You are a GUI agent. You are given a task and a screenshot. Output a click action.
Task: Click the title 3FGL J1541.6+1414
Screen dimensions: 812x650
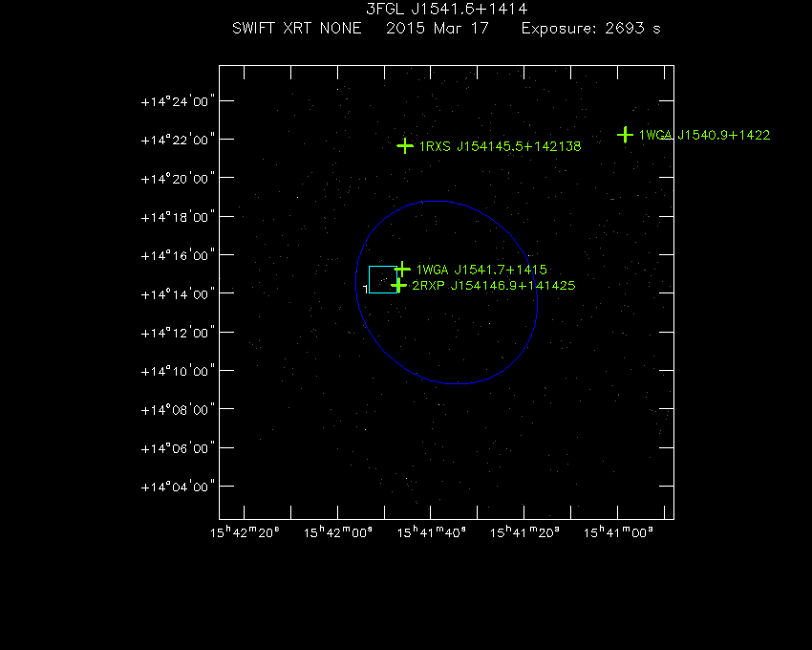pos(447,9)
